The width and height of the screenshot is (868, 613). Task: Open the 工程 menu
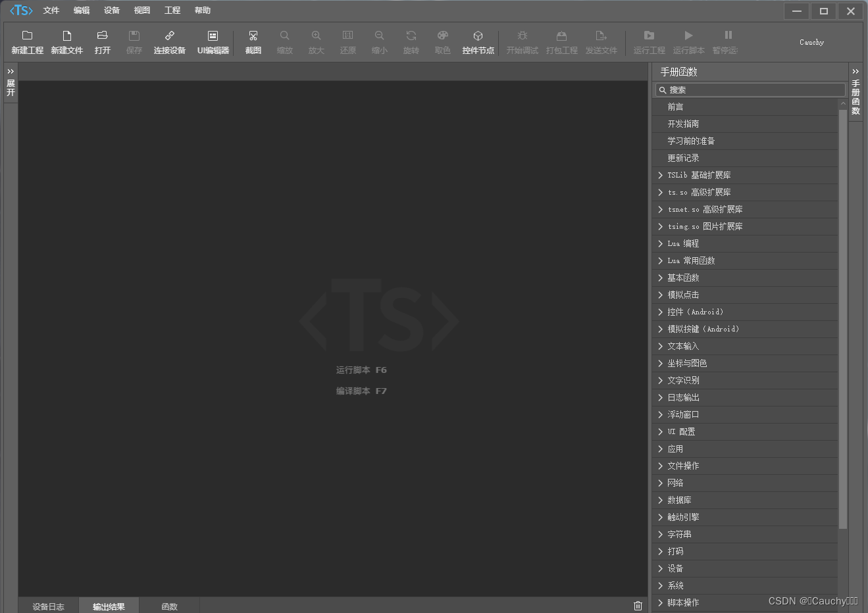tap(172, 11)
